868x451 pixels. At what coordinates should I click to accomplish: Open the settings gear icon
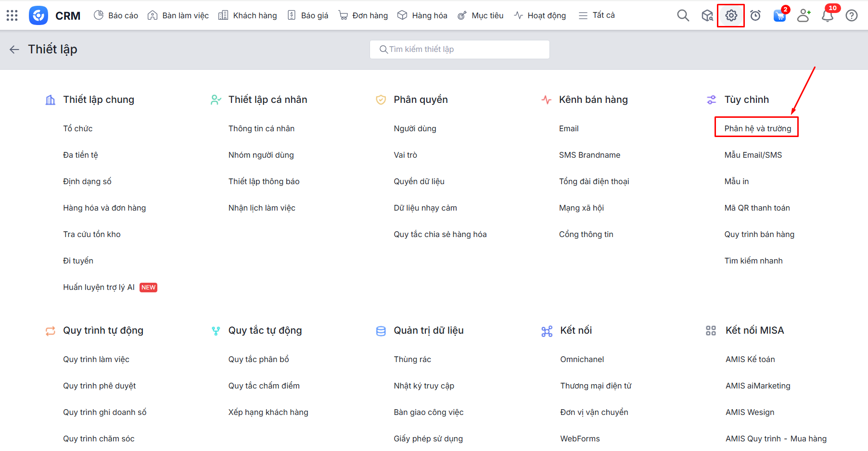coord(731,15)
